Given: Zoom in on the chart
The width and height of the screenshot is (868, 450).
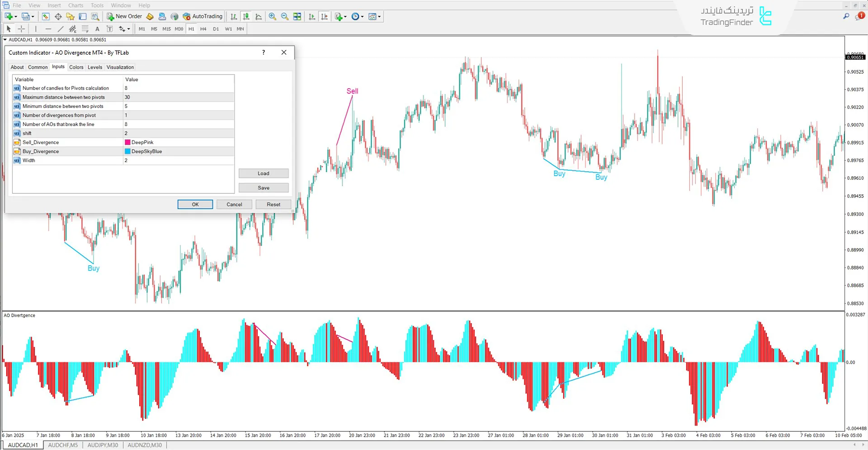Looking at the screenshot, I should point(272,16).
